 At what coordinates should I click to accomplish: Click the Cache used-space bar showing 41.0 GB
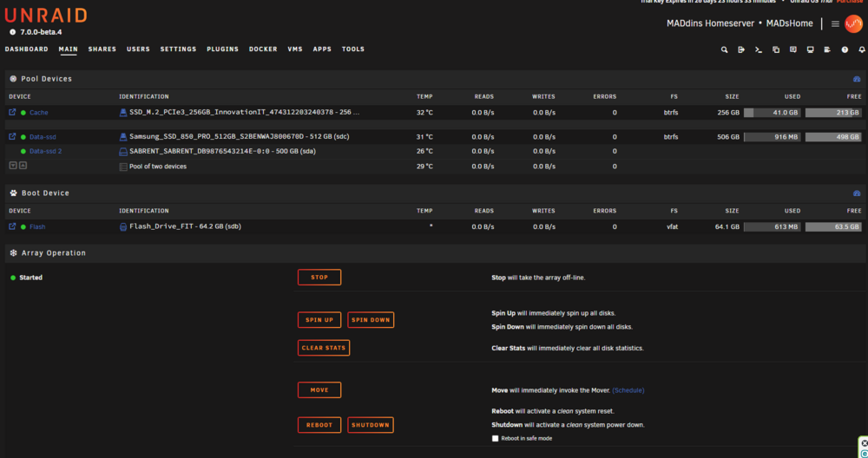773,112
